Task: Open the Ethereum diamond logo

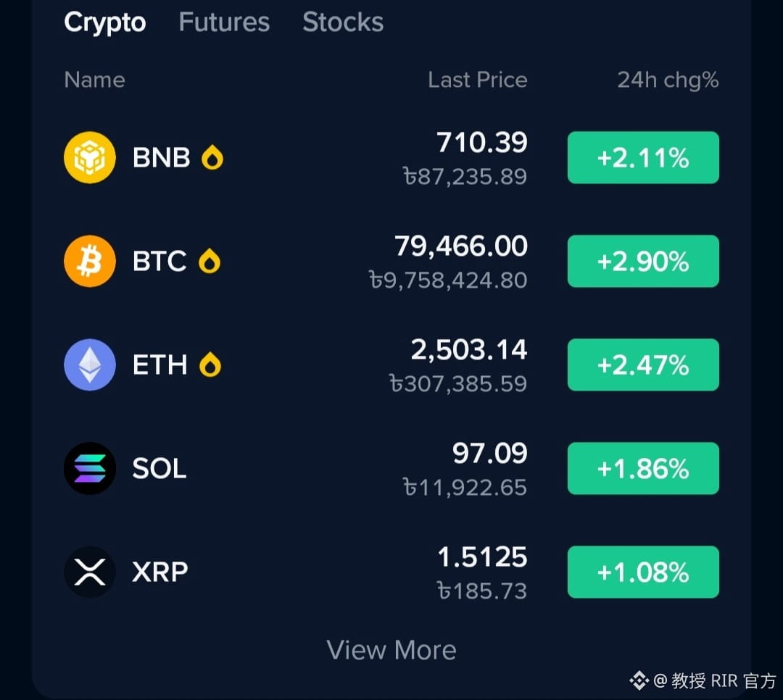Action: 90,364
